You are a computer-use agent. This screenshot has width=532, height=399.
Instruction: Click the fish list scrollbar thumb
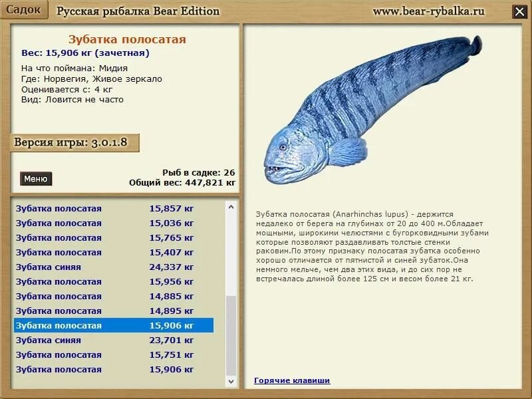[231, 336]
